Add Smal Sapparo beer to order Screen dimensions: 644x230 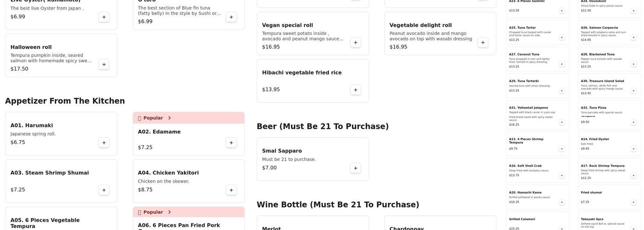pos(356,168)
